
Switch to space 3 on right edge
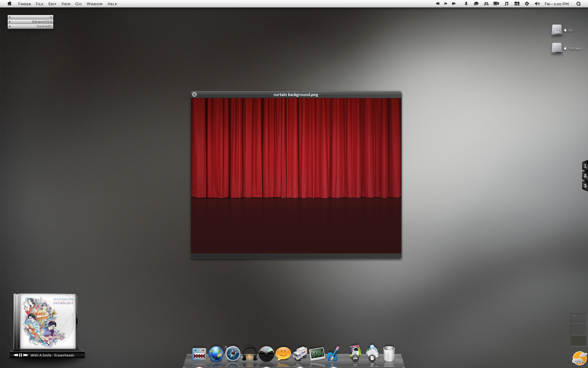pyautogui.click(x=585, y=185)
